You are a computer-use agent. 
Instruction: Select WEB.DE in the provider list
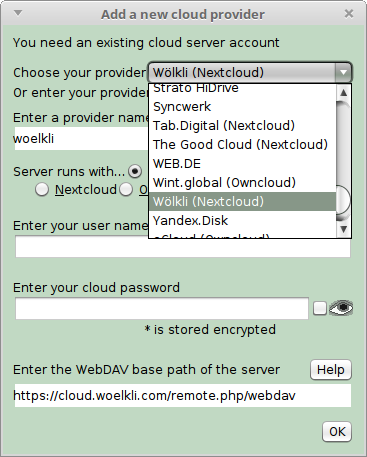[x=242, y=164]
